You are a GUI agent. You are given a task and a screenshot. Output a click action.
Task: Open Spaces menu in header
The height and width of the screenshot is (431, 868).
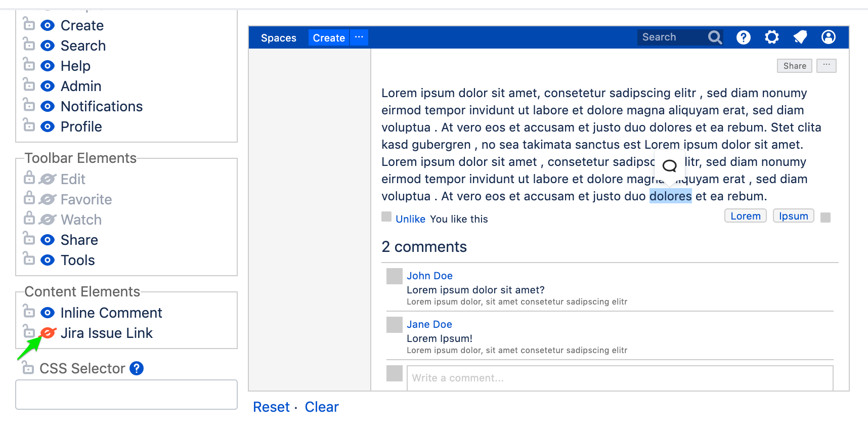click(279, 38)
